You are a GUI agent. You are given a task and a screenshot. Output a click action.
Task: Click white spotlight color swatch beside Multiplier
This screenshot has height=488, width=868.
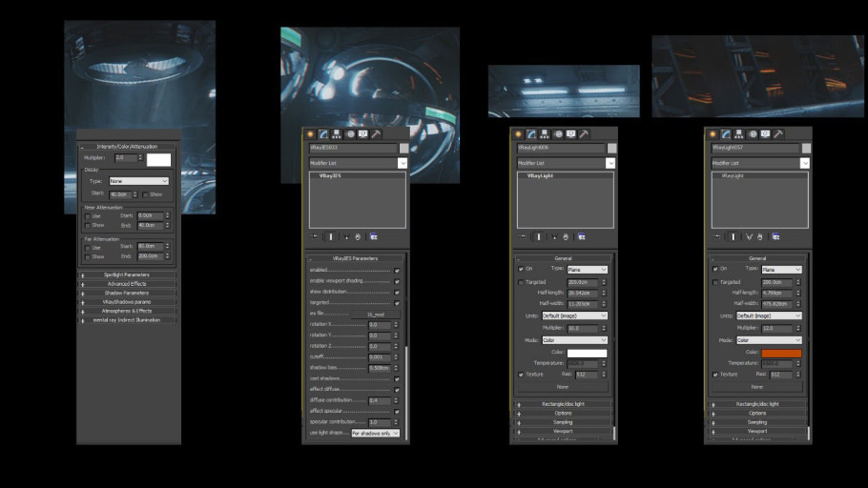click(159, 160)
